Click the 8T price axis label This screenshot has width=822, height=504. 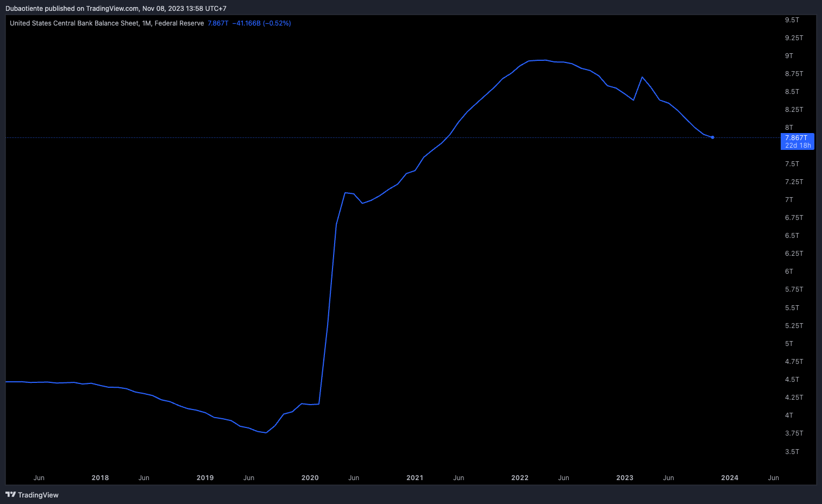click(x=789, y=128)
